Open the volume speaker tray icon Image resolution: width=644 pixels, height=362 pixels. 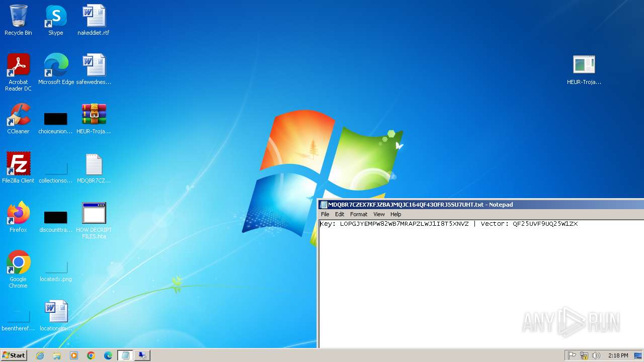(x=596, y=355)
